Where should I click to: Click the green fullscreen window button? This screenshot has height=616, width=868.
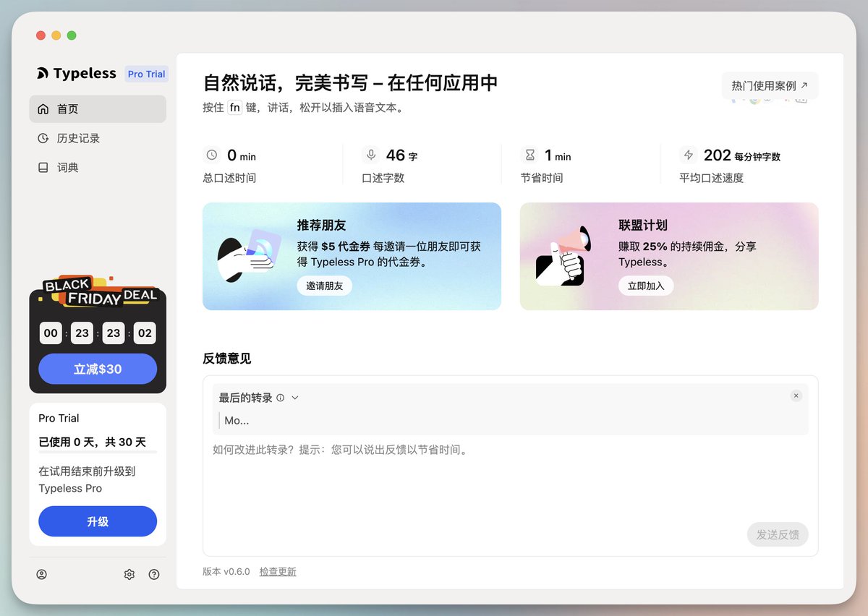click(72, 35)
